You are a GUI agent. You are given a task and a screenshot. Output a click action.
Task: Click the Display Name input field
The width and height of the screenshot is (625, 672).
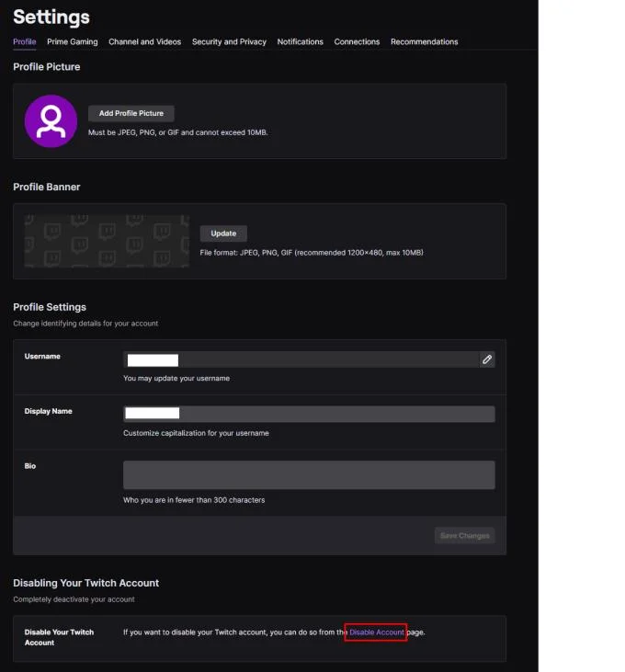coord(310,414)
